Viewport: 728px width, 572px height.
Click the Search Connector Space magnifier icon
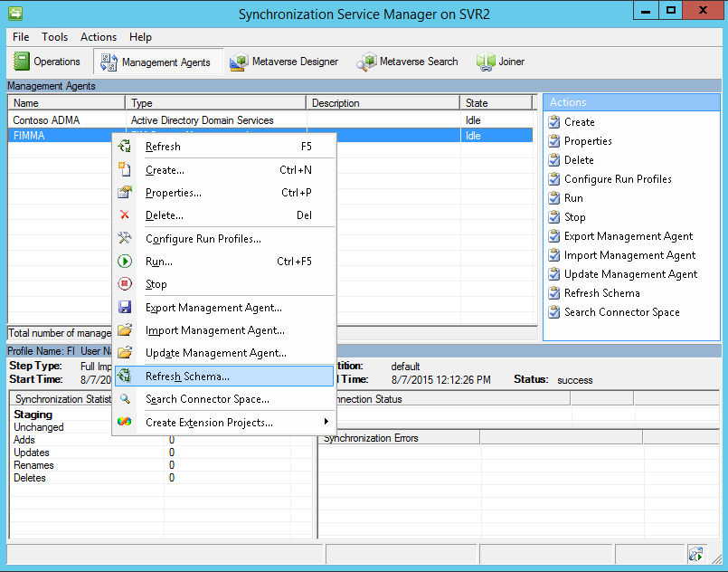pos(125,399)
